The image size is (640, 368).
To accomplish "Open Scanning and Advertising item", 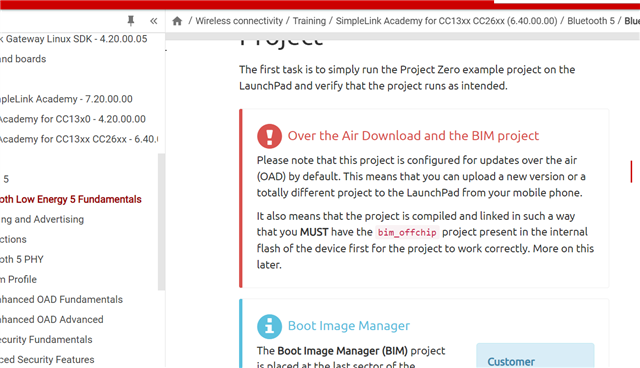I will [x=42, y=219].
